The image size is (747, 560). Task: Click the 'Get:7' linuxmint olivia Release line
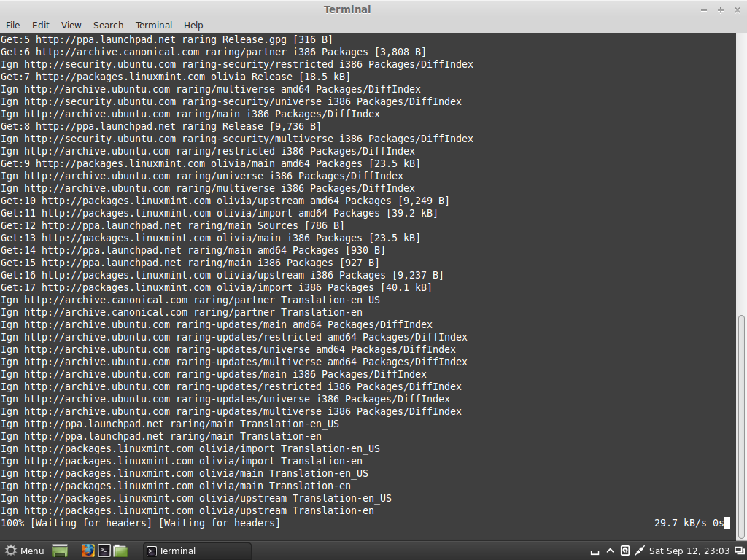[175, 77]
